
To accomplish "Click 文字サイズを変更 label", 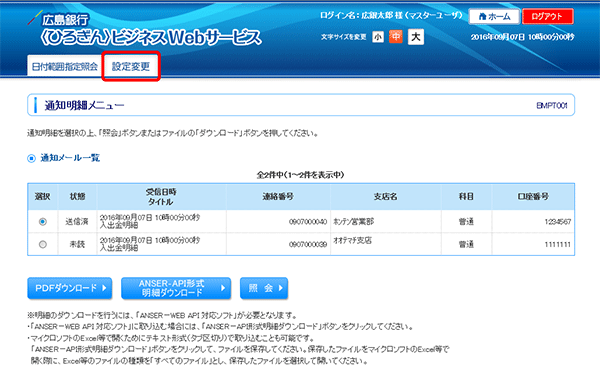I will point(344,37).
